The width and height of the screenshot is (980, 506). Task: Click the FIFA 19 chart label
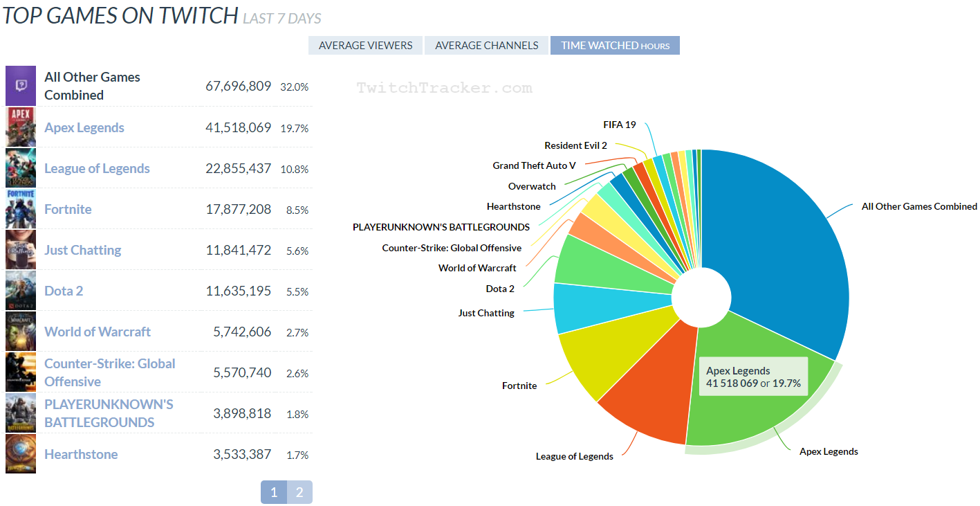tap(619, 125)
